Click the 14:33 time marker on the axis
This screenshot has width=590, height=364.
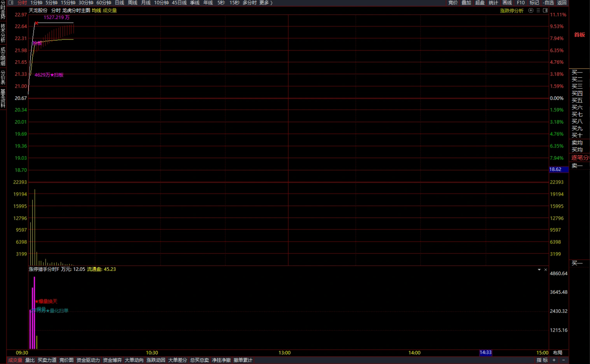pyautogui.click(x=485, y=353)
